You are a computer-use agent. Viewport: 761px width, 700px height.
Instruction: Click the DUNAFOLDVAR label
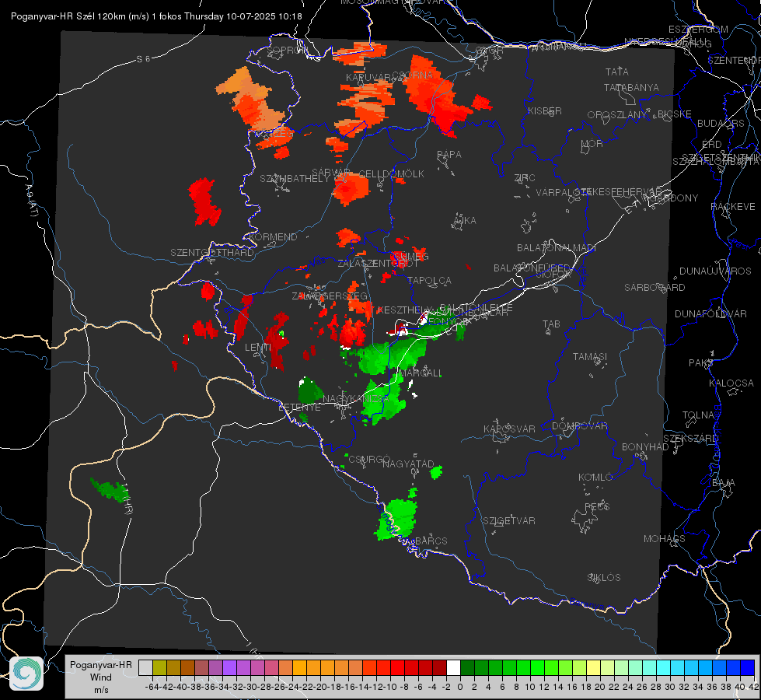[x=710, y=313]
